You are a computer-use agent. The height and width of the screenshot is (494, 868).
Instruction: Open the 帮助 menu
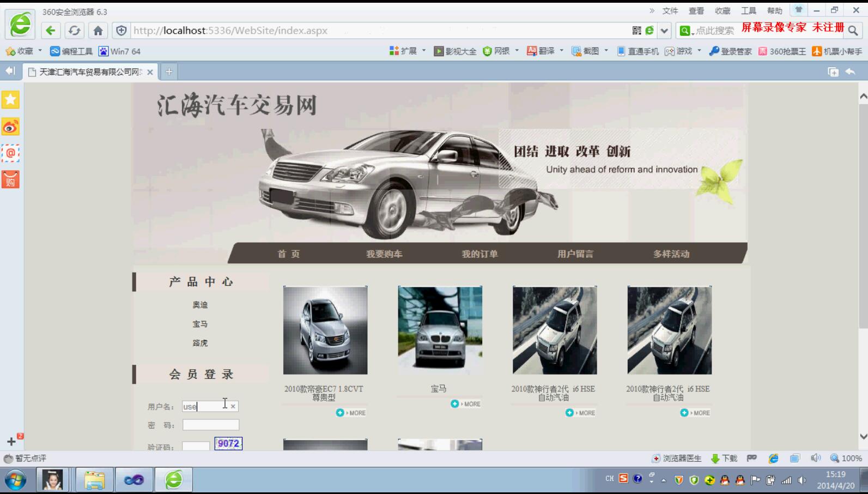tap(774, 11)
